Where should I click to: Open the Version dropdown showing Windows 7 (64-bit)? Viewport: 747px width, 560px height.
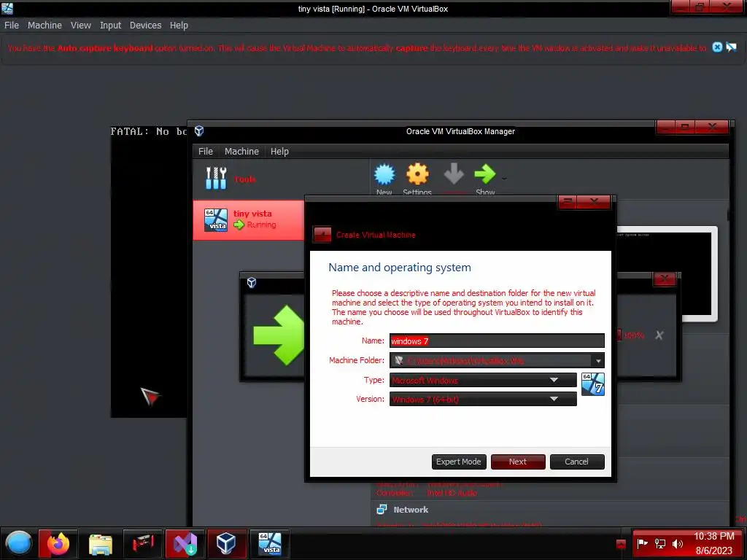483,399
